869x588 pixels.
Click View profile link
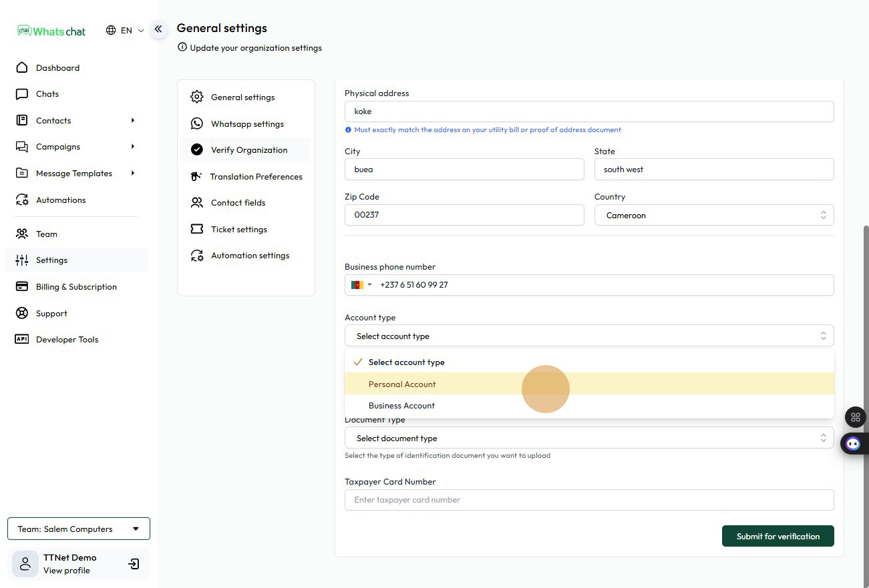click(67, 571)
